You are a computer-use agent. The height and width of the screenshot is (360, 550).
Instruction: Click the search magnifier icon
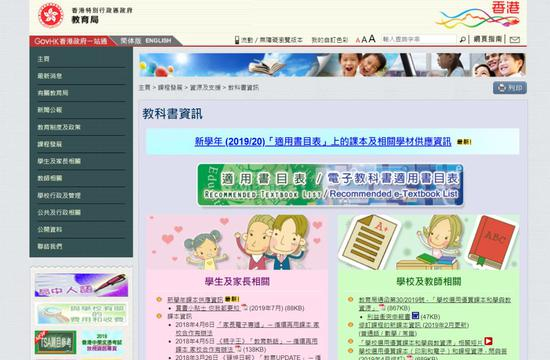(462, 40)
